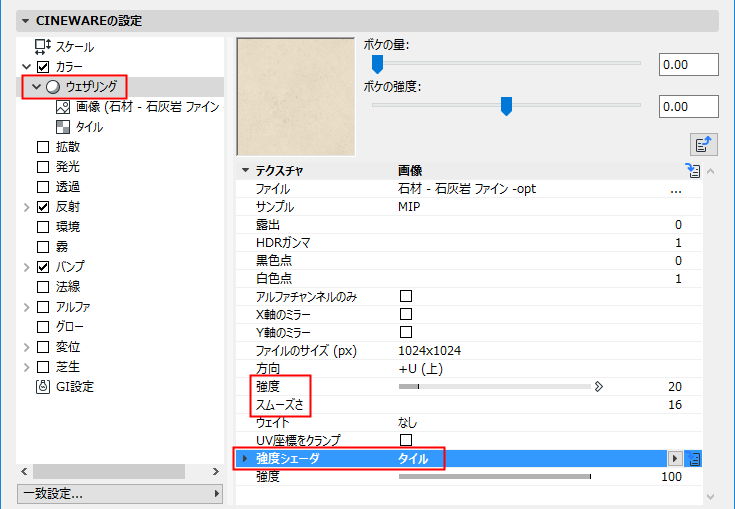Screen dimensions: 735x509
Task: Enable the 芝生 channel checkbox
Action: [x=43, y=367]
